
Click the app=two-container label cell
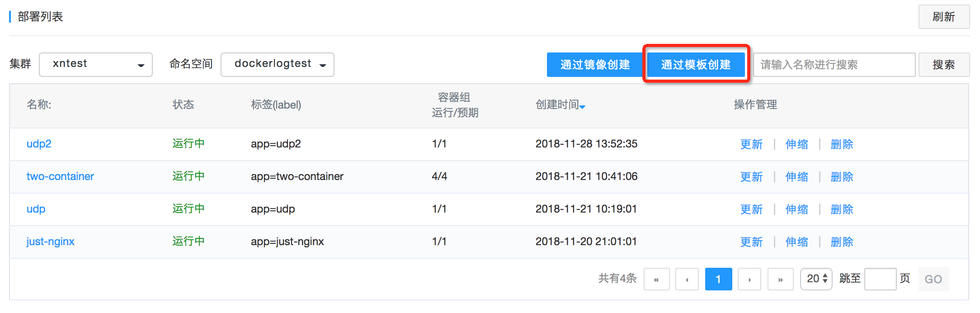297,176
